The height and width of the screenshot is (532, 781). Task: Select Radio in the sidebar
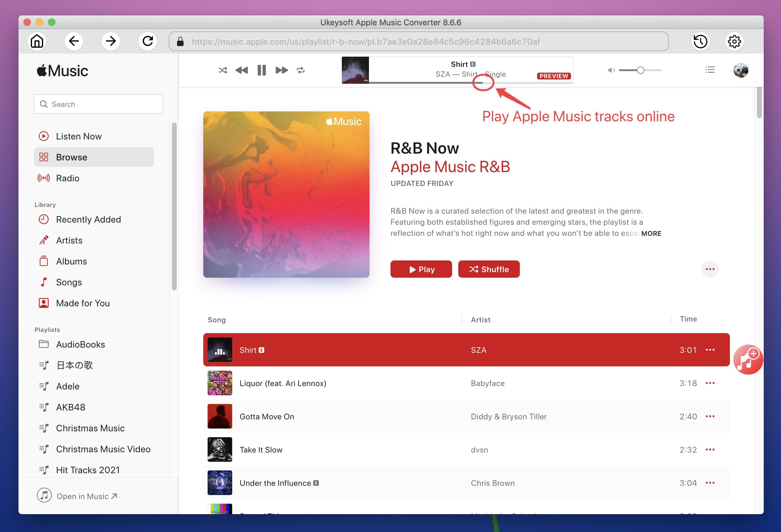coord(67,178)
